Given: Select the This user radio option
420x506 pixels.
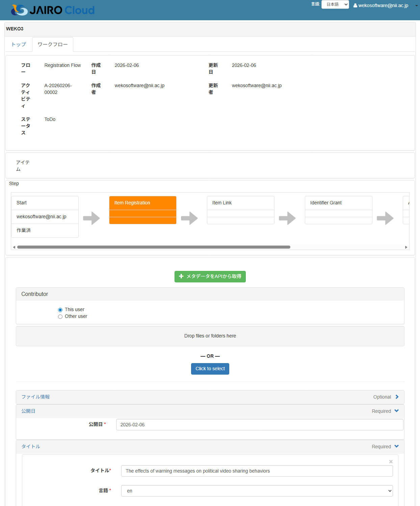Looking at the screenshot, I should (x=60, y=310).
